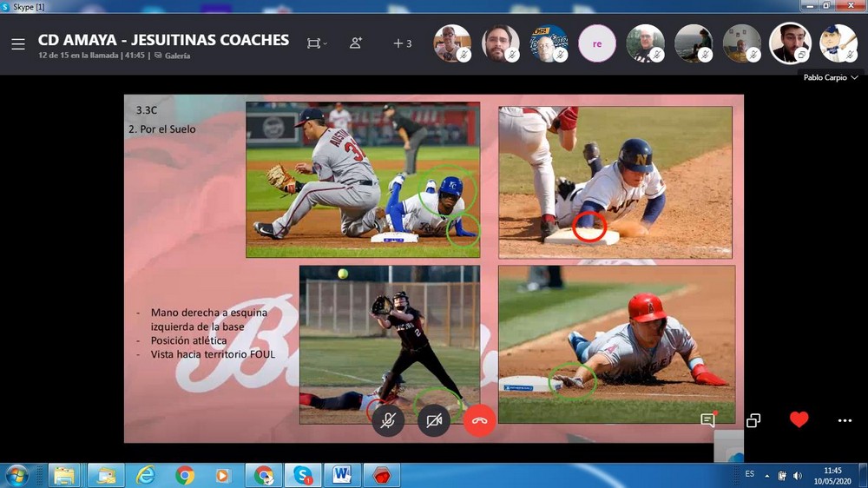Image resolution: width=868 pixels, height=488 pixels.
Task: Open the Windows Start menu
Action: point(17,475)
